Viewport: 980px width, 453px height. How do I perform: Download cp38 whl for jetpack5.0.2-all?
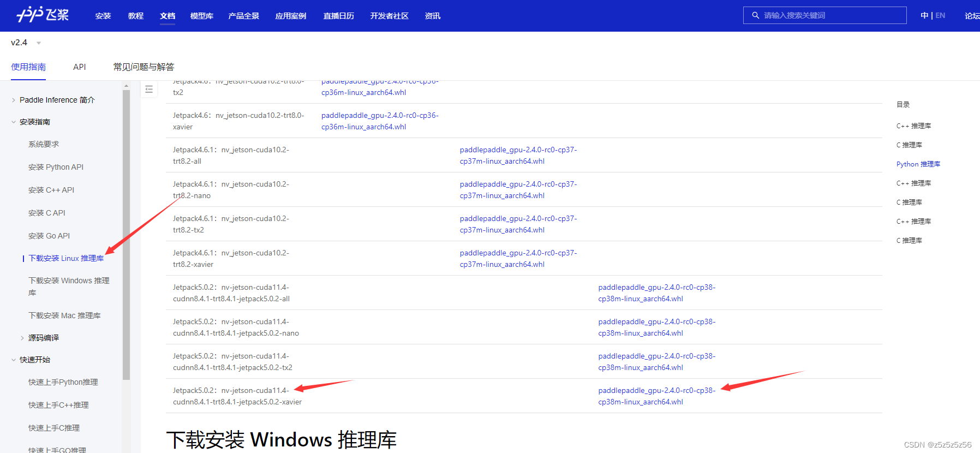pyautogui.click(x=657, y=293)
